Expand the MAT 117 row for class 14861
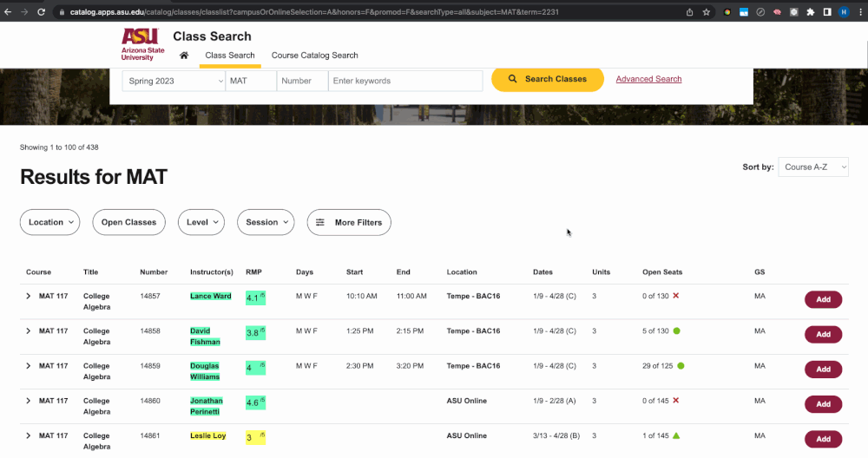 [x=29, y=435]
